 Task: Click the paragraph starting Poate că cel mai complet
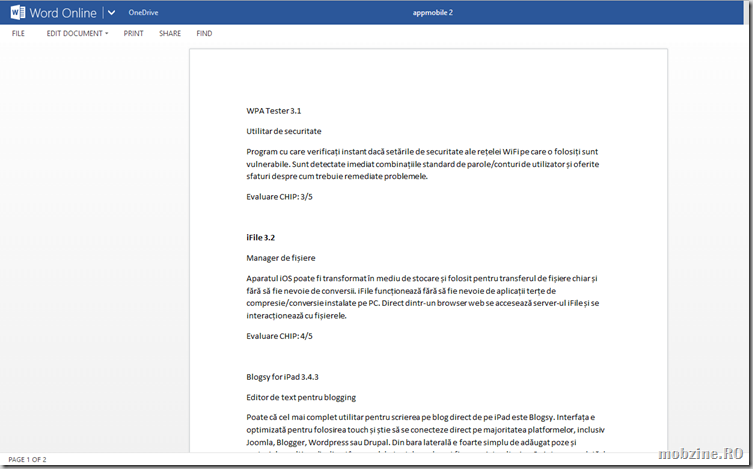pos(425,434)
